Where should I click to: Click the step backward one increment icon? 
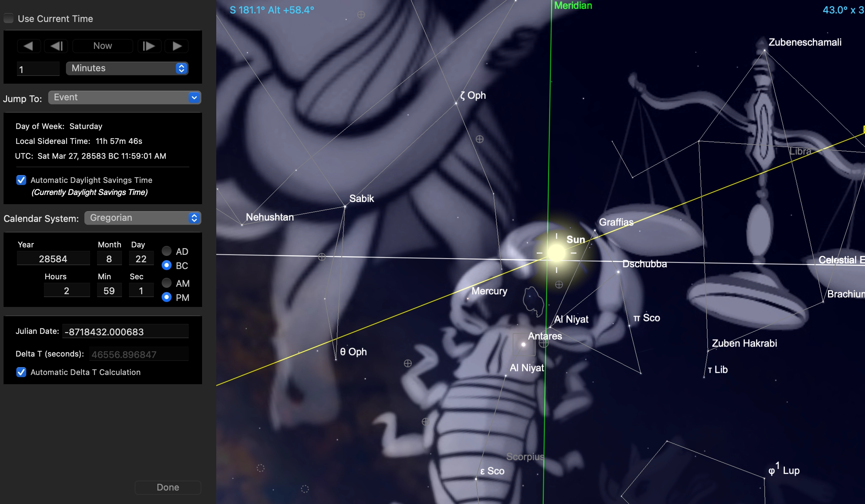(57, 46)
